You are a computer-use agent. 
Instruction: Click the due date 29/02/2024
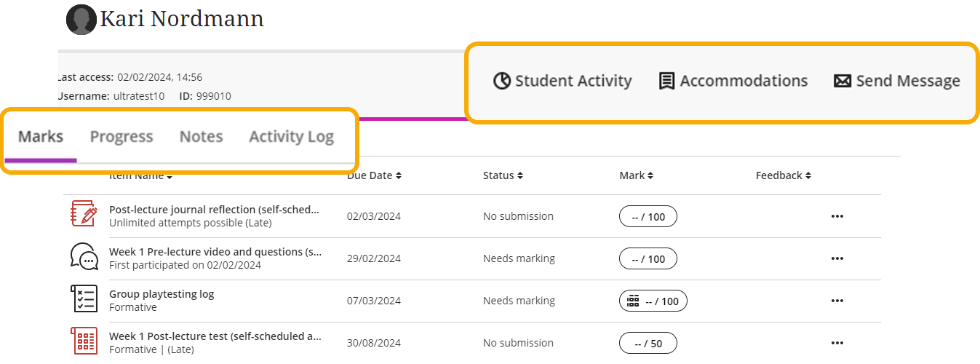tap(374, 258)
